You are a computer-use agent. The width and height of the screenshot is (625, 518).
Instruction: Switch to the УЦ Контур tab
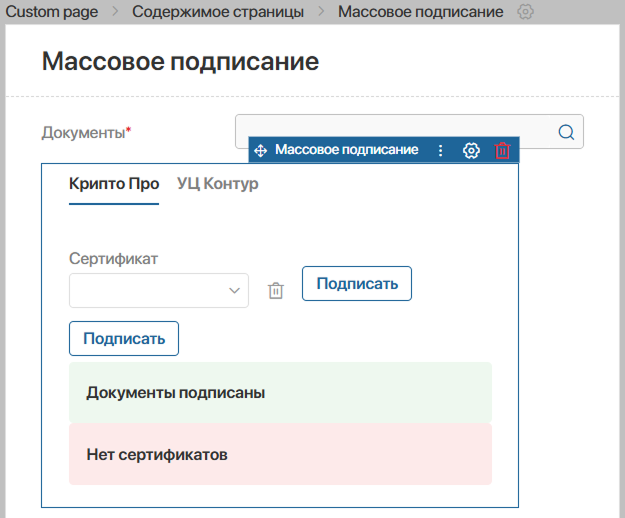click(x=218, y=184)
